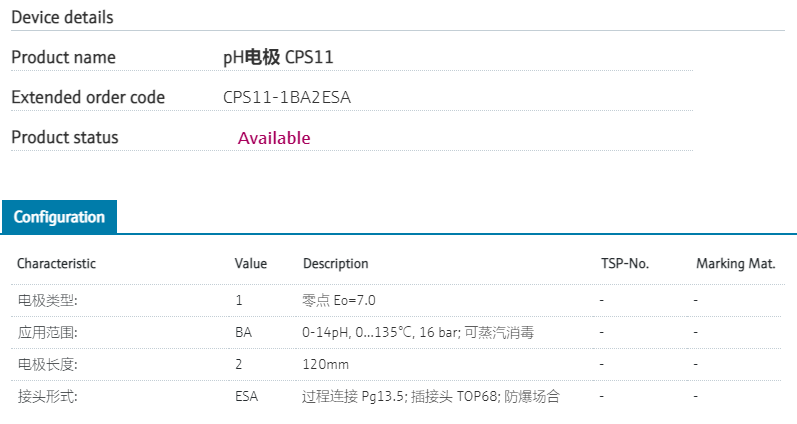Click the 120mm description cell

tap(325, 364)
